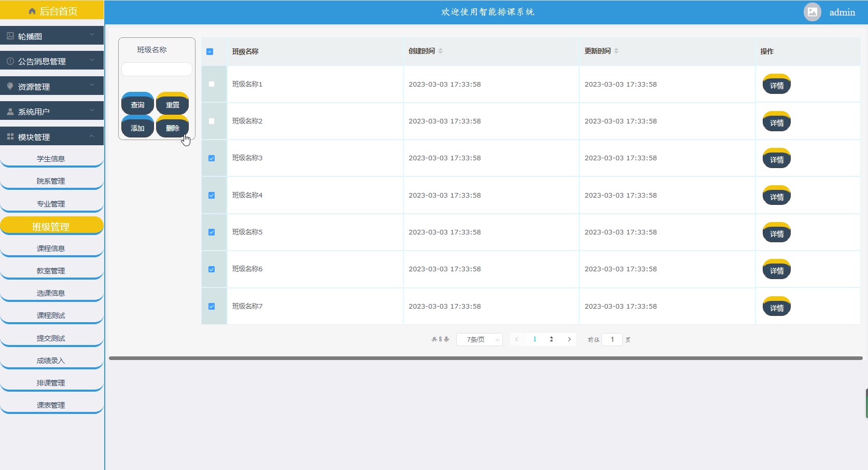Sort by 更新时间 using sort arrows
868x470 pixels.
[x=616, y=51]
